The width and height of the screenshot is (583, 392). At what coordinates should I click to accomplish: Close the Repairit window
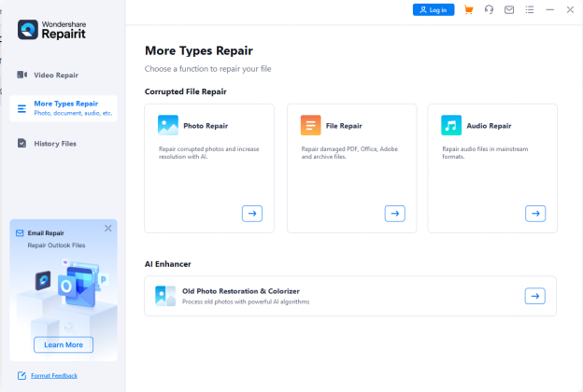click(570, 9)
